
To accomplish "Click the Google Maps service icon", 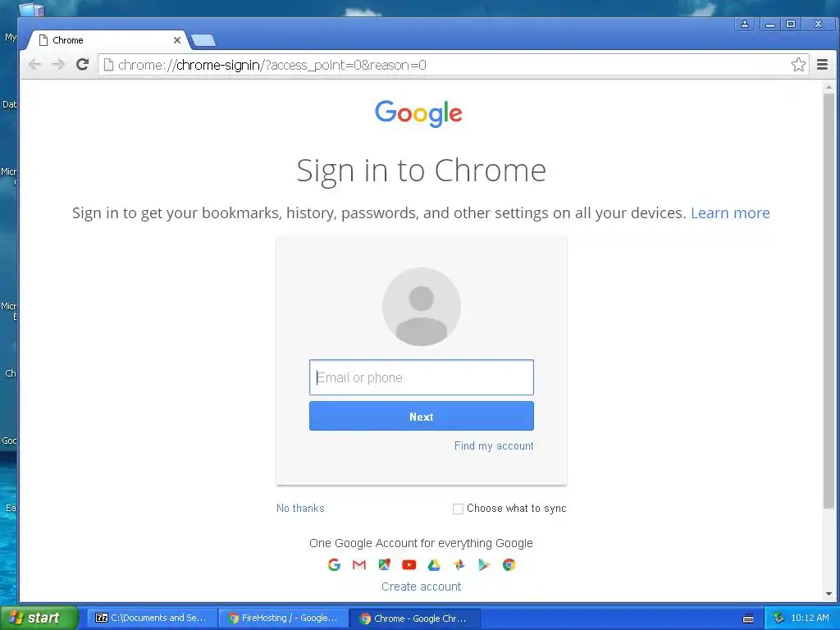I will (385, 564).
